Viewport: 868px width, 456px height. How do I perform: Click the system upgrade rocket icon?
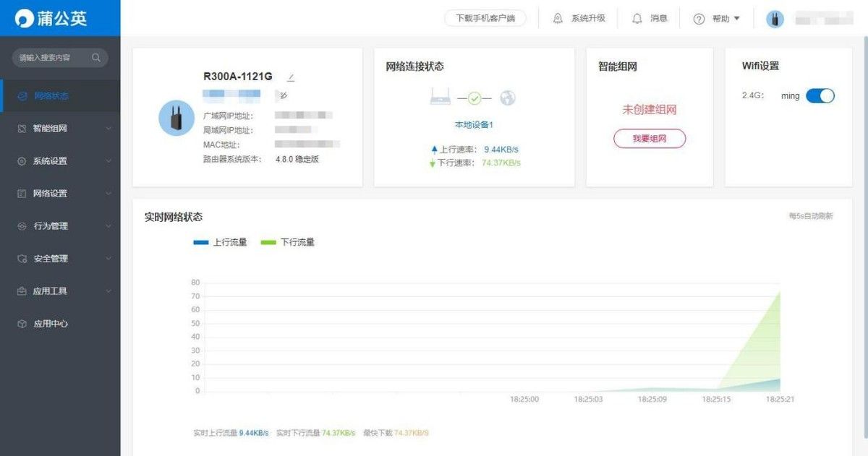tap(558, 19)
